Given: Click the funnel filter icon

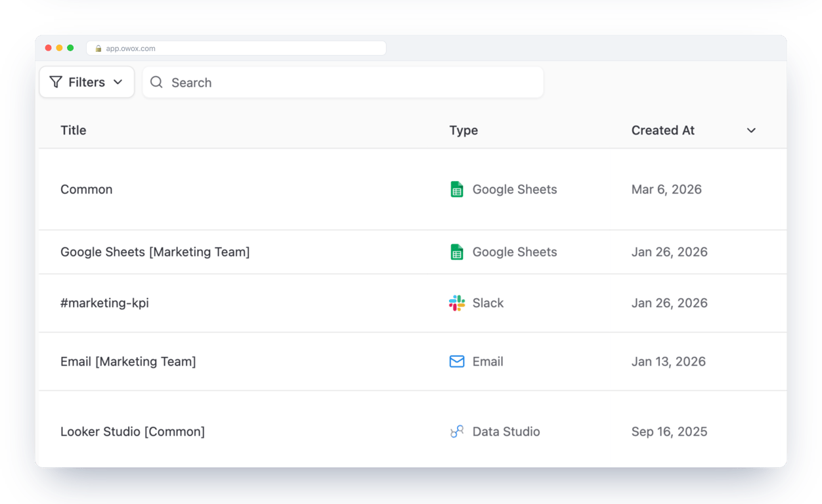Looking at the screenshot, I should click(x=56, y=82).
